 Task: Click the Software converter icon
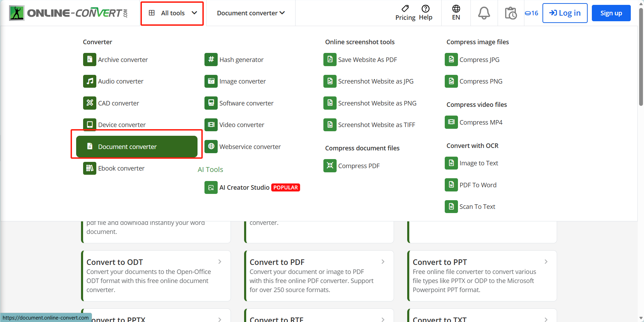tap(211, 103)
